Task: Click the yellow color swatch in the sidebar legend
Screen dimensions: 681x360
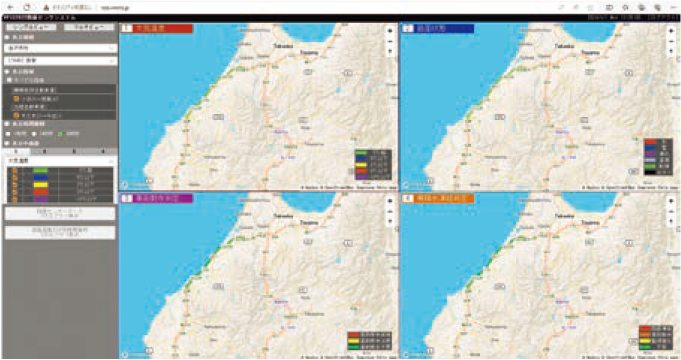Action: [x=41, y=185]
